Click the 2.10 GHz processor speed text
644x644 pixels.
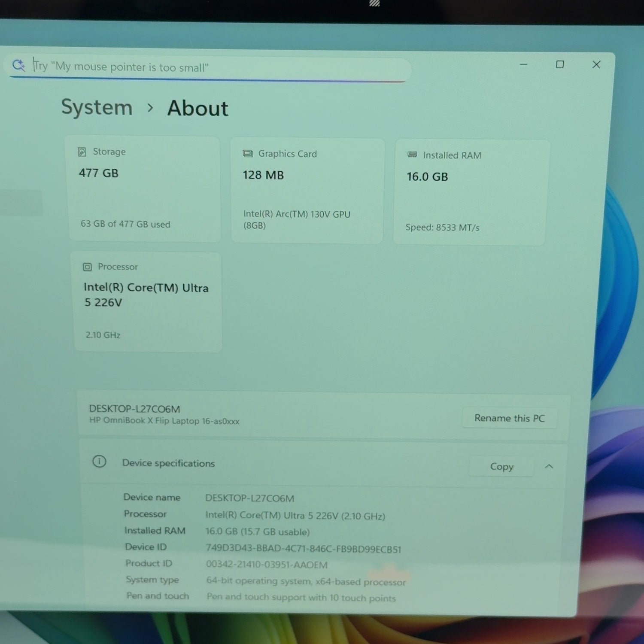[x=103, y=335]
